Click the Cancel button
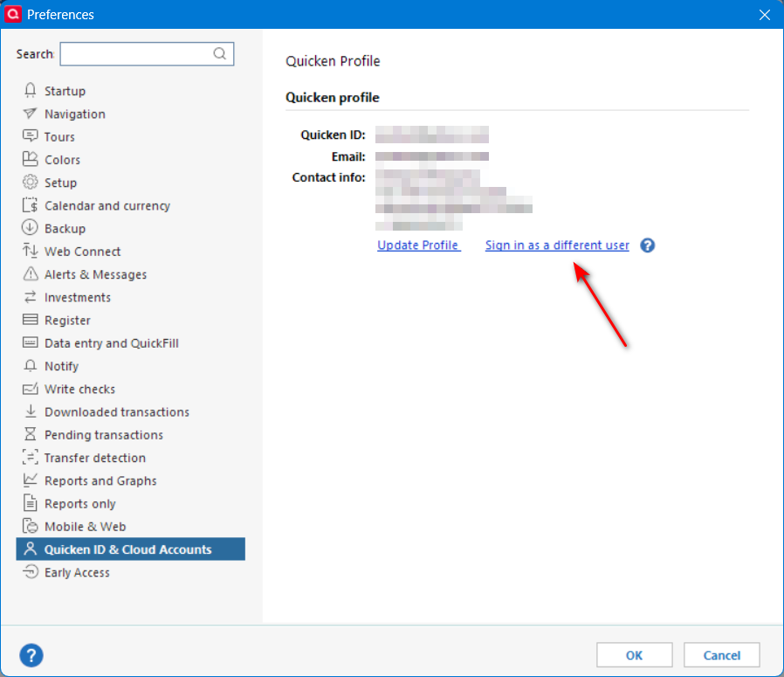Viewport: 784px width, 677px height. tap(721, 655)
